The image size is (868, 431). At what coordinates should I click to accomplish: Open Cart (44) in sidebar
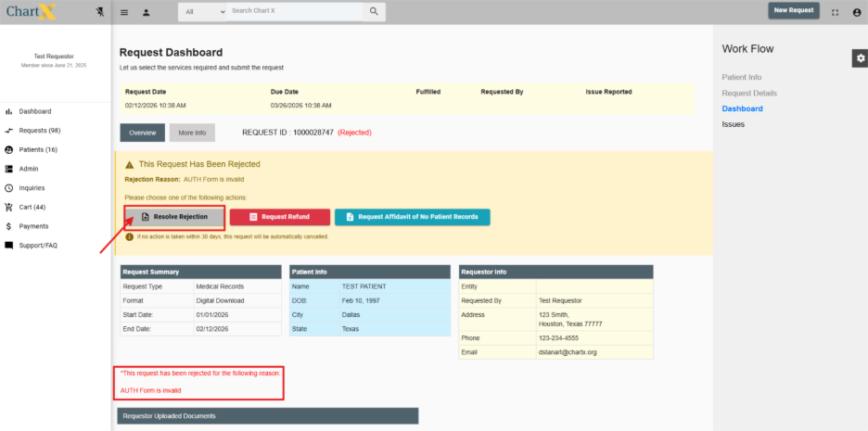click(x=32, y=207)
